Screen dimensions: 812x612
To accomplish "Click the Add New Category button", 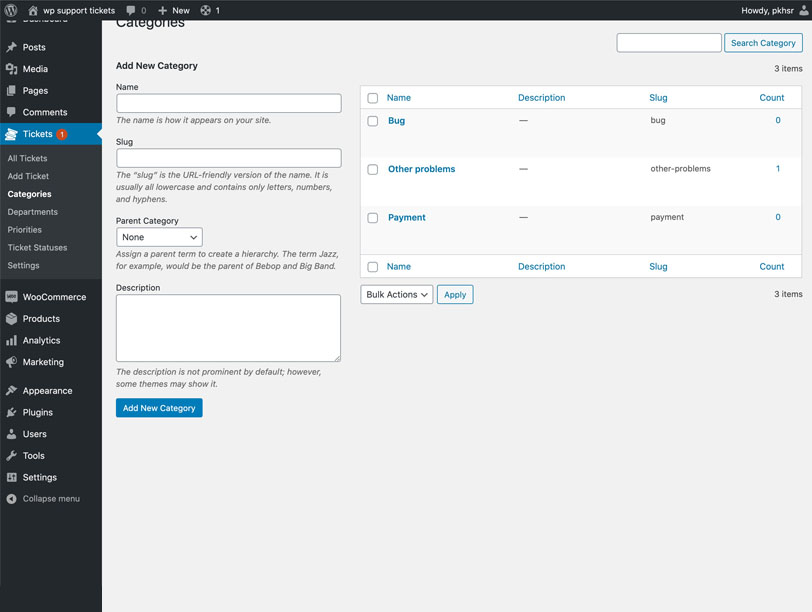I will pyautogui.click(x=159, y=408).
